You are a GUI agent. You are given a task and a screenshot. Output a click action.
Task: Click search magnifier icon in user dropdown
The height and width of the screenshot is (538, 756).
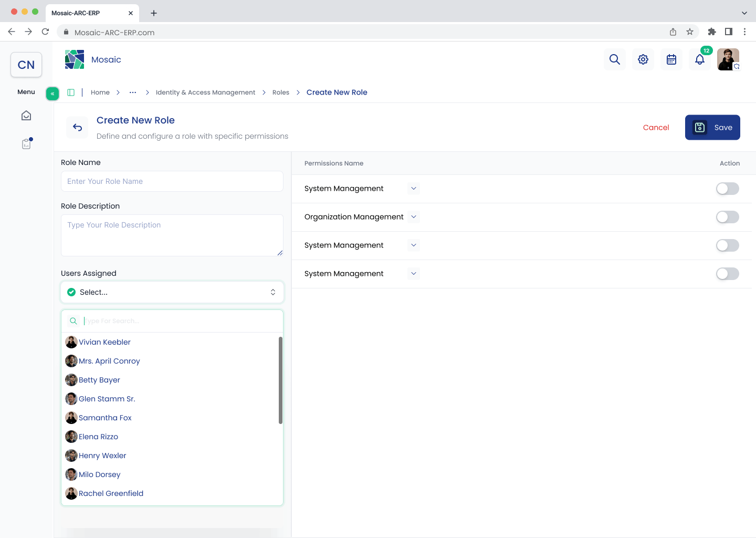pyautogui.click(x=73, y=321)
